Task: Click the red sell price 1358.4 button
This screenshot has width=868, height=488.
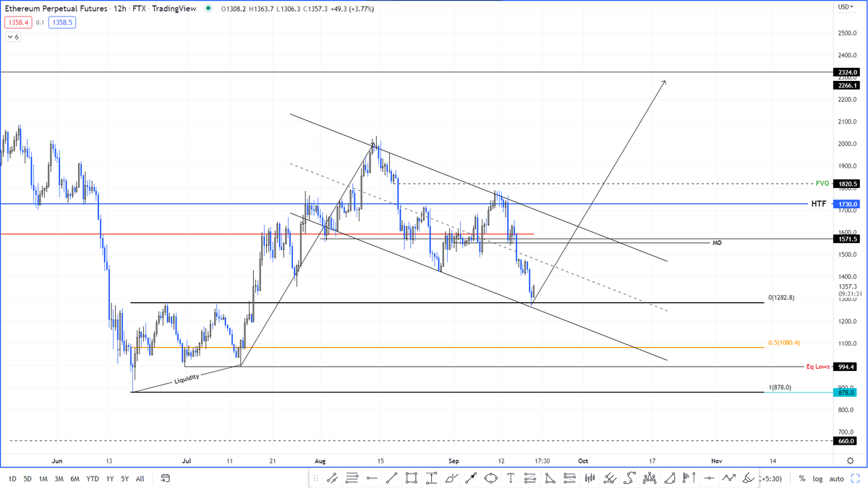Action: (x=17, y=22)
